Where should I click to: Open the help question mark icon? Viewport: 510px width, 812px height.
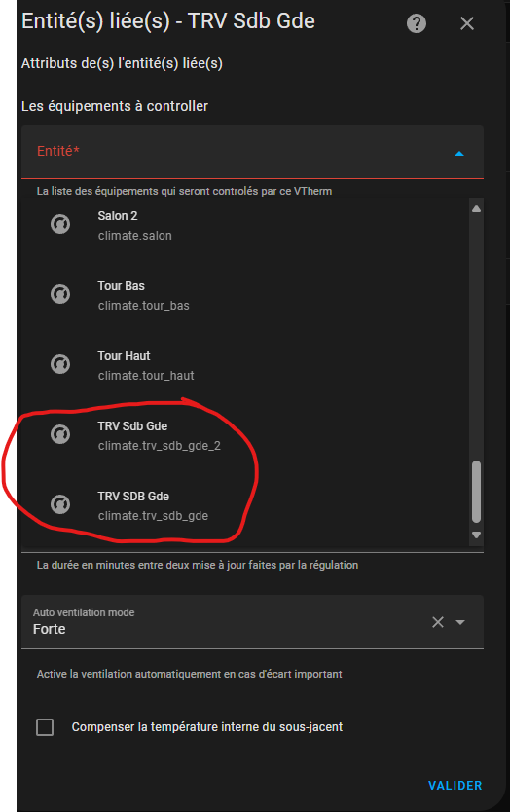pos(417,23)
